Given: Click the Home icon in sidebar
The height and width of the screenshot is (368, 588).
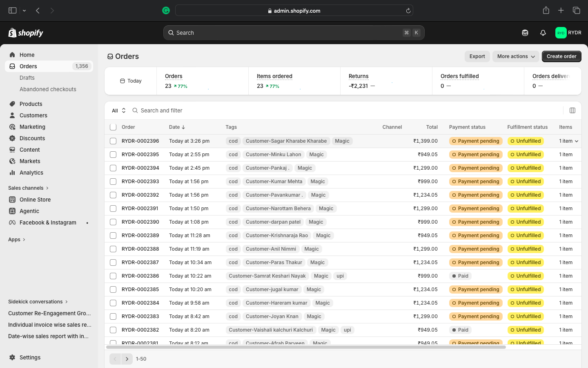Looking at the screenshot, I should 12,55.
